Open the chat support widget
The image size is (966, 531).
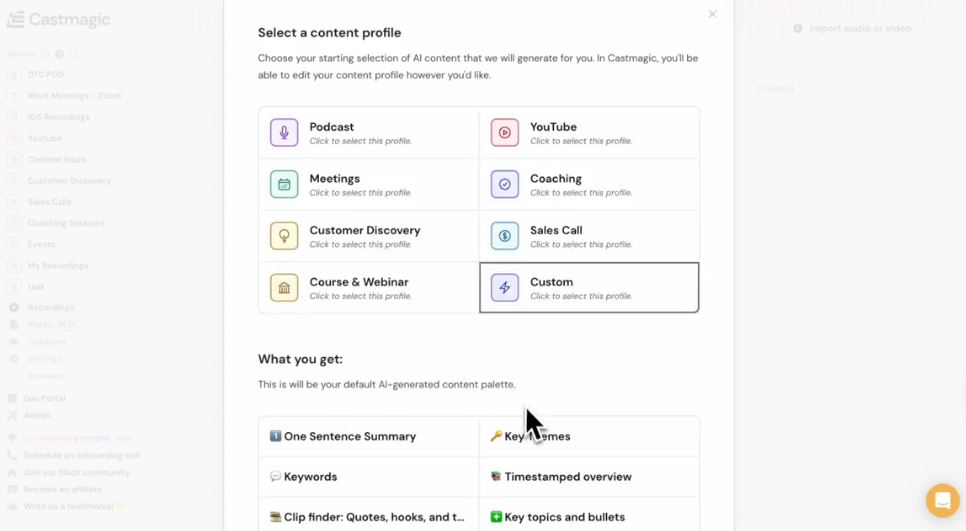[x=942, y=500]
